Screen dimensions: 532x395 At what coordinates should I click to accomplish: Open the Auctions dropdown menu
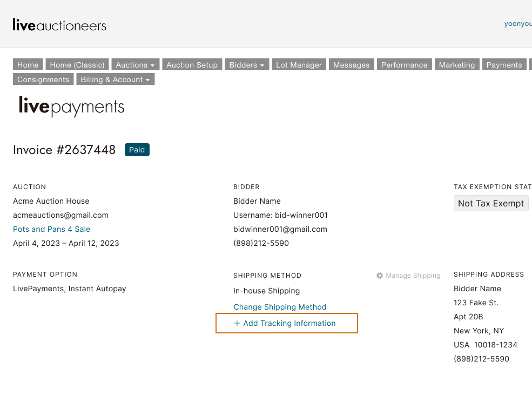[135, 64]
